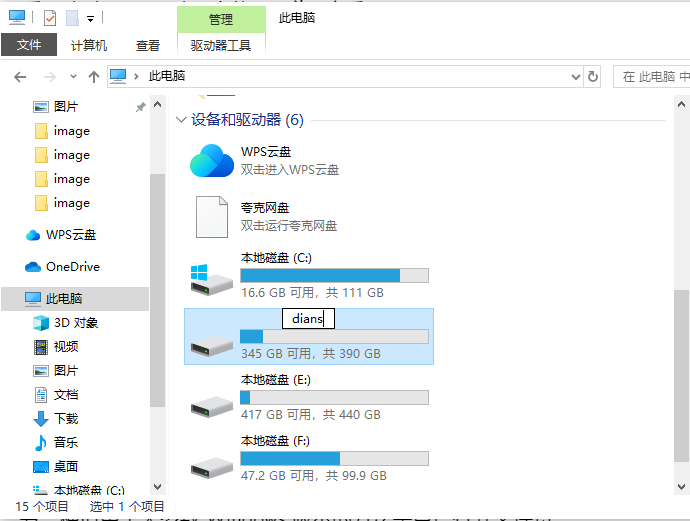Select the fourth image folder in sidebar

(62, 203)
